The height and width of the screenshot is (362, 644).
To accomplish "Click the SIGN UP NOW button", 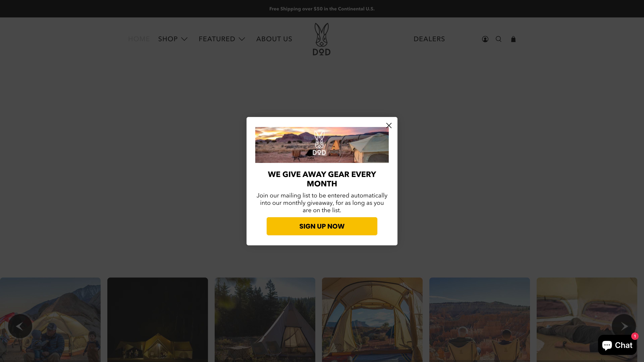I will tap(322, 226).
